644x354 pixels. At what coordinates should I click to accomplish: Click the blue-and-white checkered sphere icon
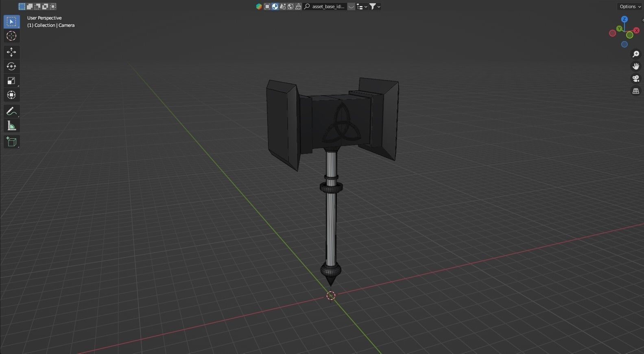[x=275, y=7]
